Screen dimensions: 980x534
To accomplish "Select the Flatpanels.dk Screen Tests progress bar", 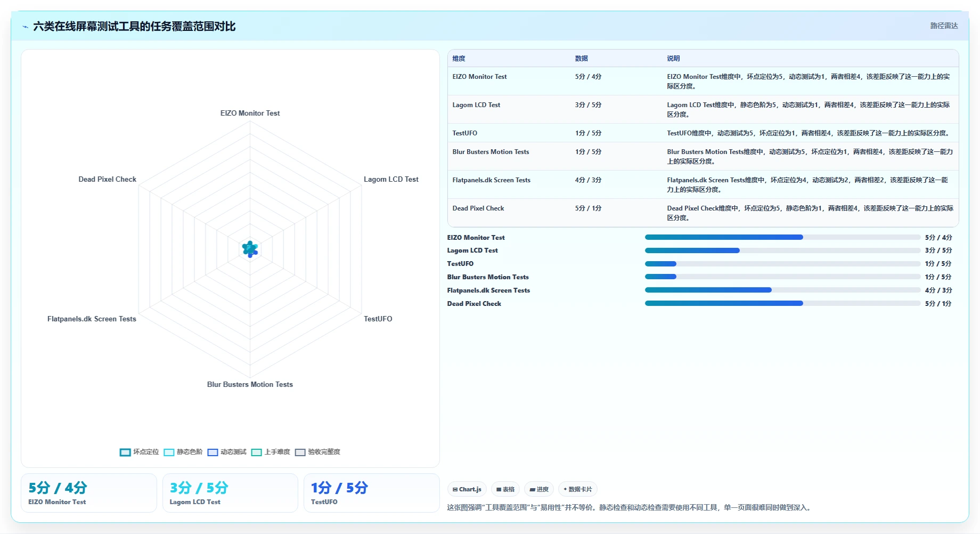I will (782, 290).
